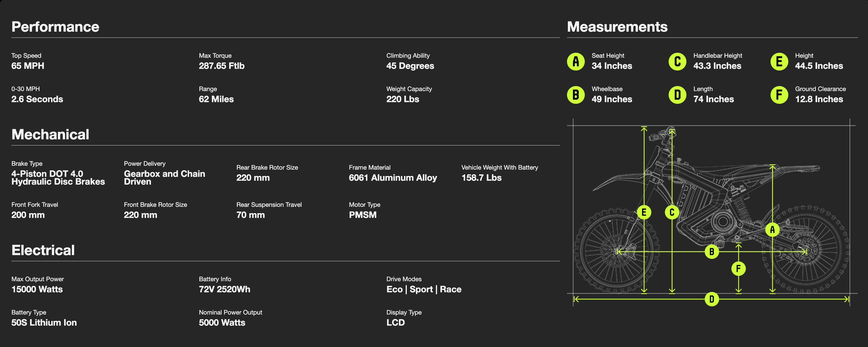The image size is (868, 347).
Task: Click the E marker on the bike diagram
Action: tap(644, 212)
